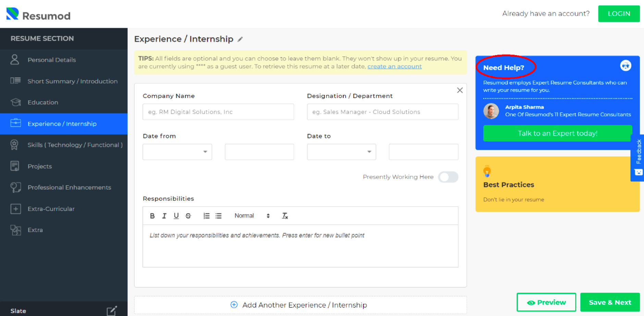This screenshot has height=316, width=644.
Task: Click the Extra puzzle icon
Action: (15, 230)
